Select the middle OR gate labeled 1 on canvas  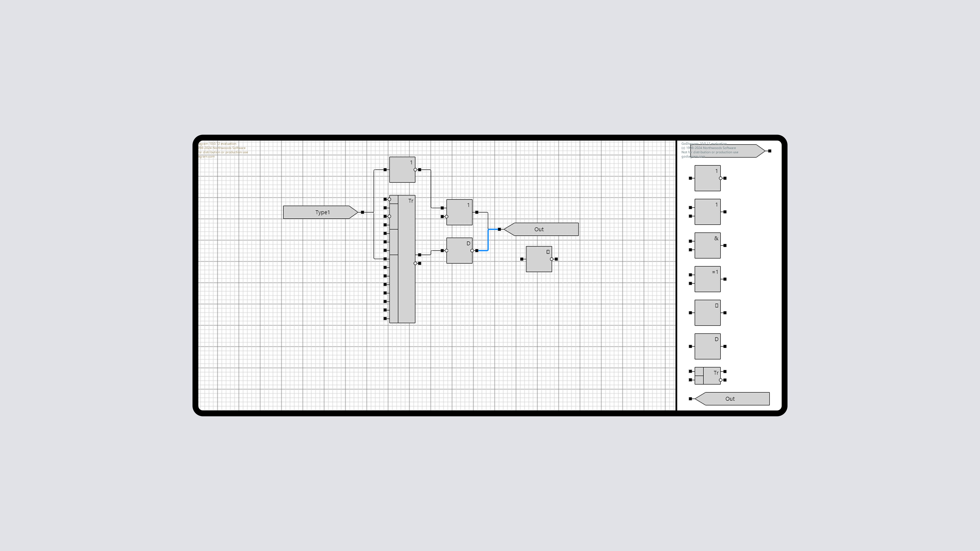[x=459, y=212]
